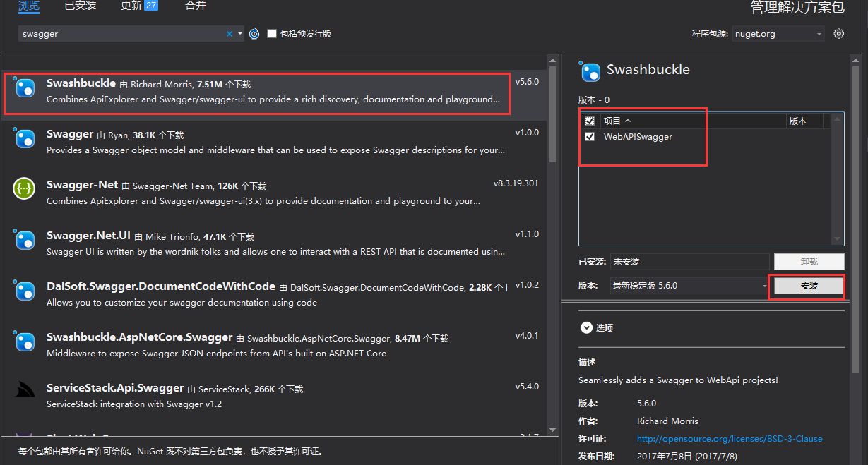Click the Swashbuckle.AspNetCore.Swagger package icon

tap(25, 342)
